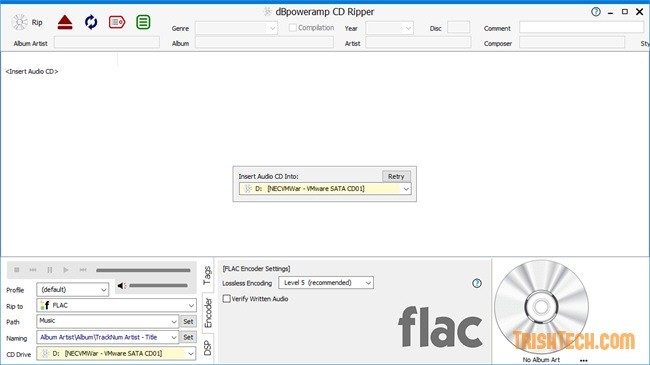Screen dimensions: 650x365
Task: Click the Retry button
Action: (396, 176)
